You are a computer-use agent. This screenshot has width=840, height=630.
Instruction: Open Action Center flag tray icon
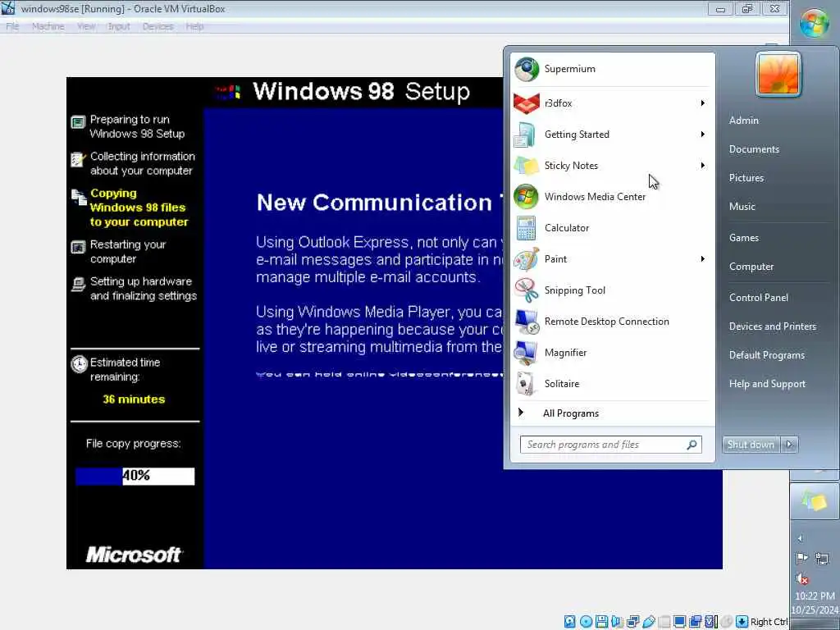tap(801, 559)
